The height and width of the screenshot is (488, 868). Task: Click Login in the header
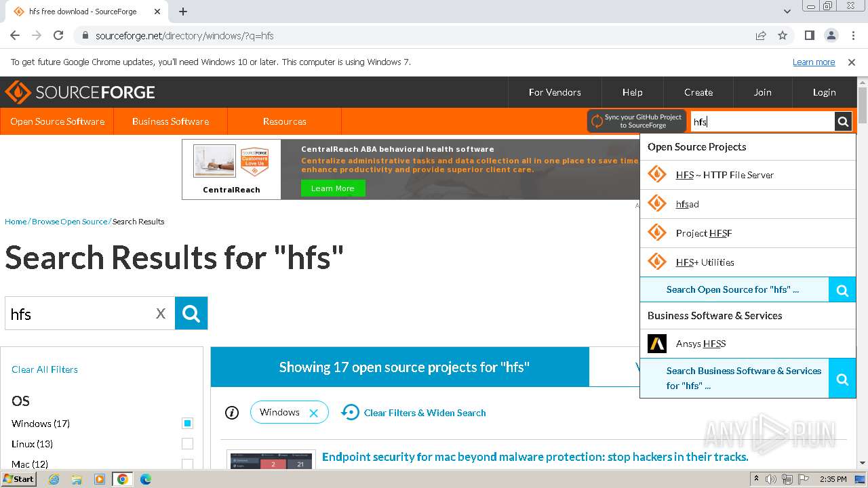(824, 92)
